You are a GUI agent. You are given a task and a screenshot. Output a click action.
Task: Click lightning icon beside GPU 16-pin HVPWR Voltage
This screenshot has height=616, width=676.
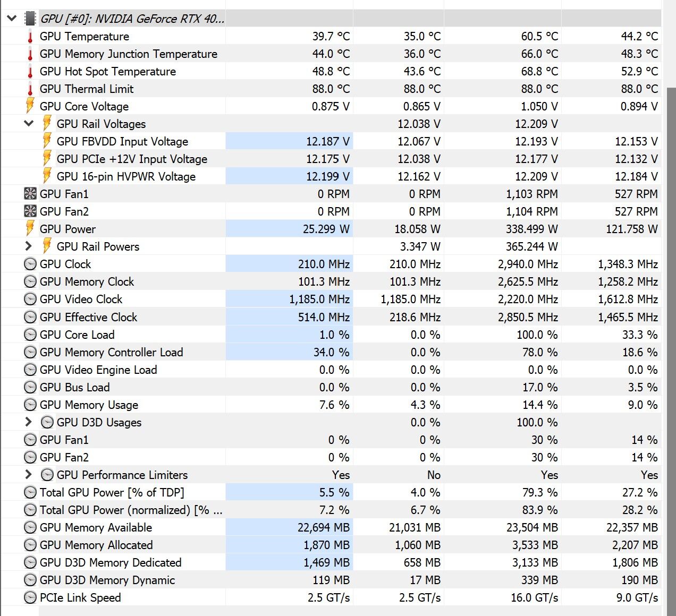(x=47, y=176)
